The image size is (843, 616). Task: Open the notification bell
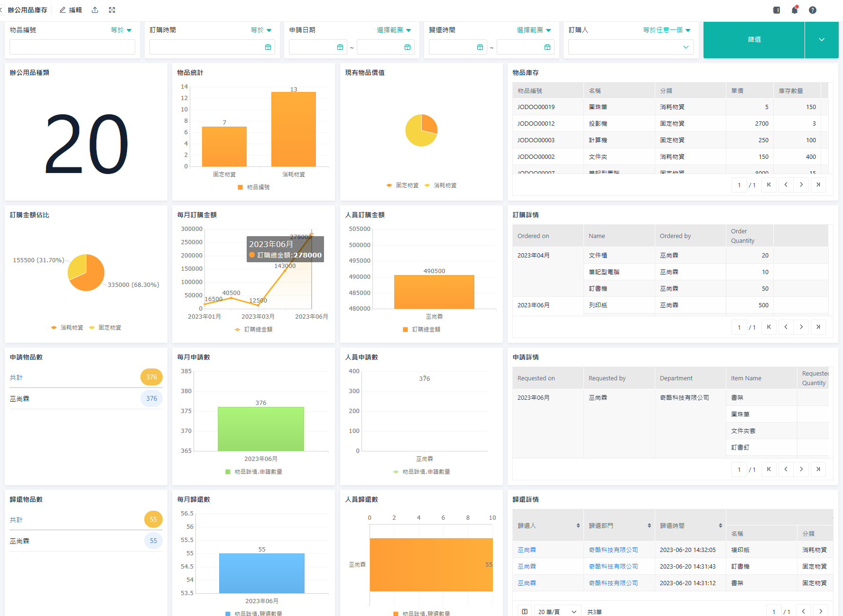coord(795,10)
